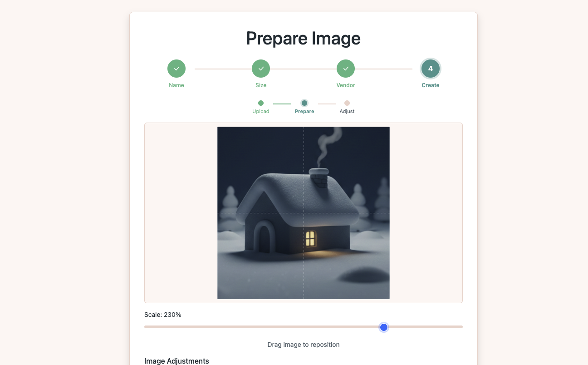The width and height of the screenshot is (588, 365).
Task: Click the Create step label
Action: tap(430, 85)
